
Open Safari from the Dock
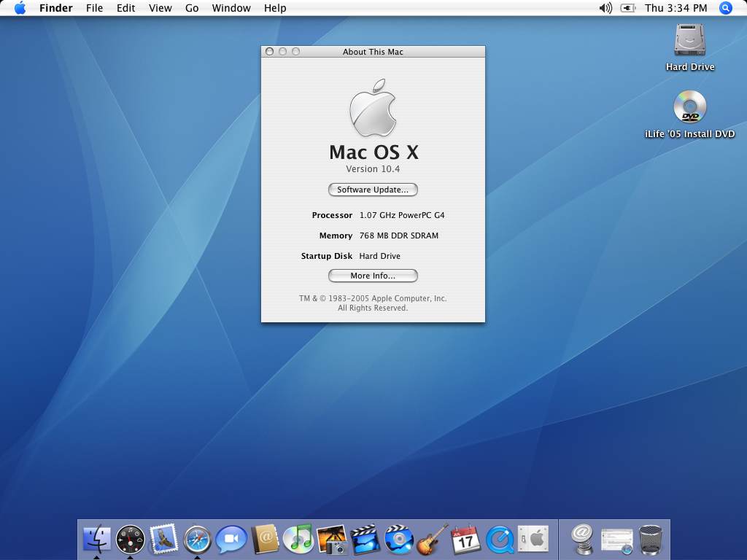point(198,540)
